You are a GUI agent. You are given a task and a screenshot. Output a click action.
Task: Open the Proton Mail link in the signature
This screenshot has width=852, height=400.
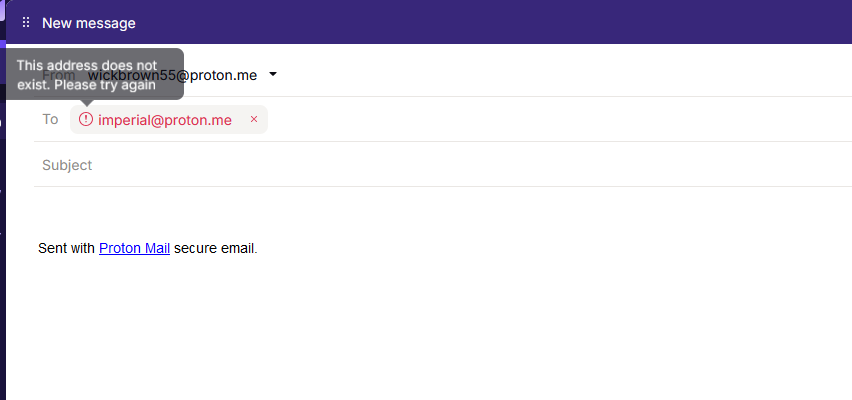[134, 248]
